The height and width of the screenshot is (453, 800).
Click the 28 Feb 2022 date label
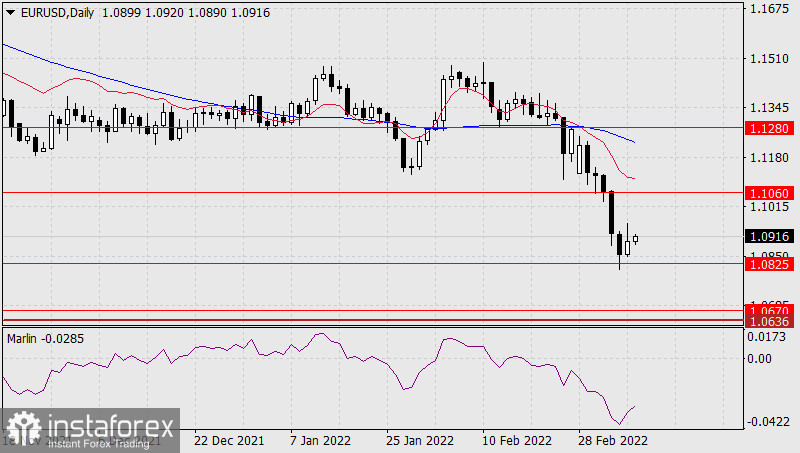(613, 440)
